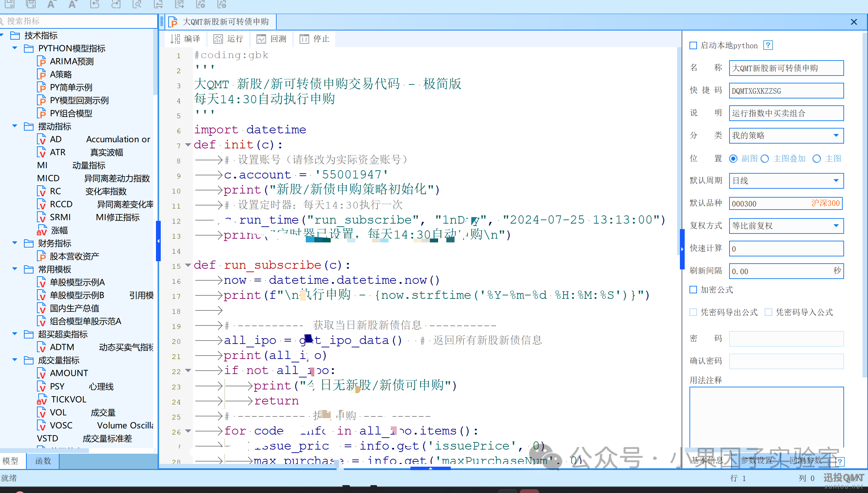Close the strategy editor with X

854,22
